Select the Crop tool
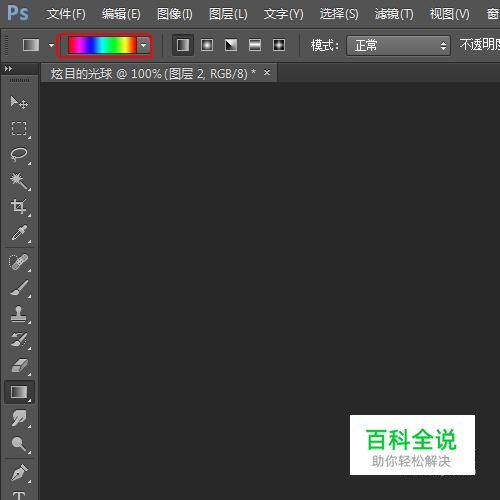The image size is (500, 500). coord(19,206)
